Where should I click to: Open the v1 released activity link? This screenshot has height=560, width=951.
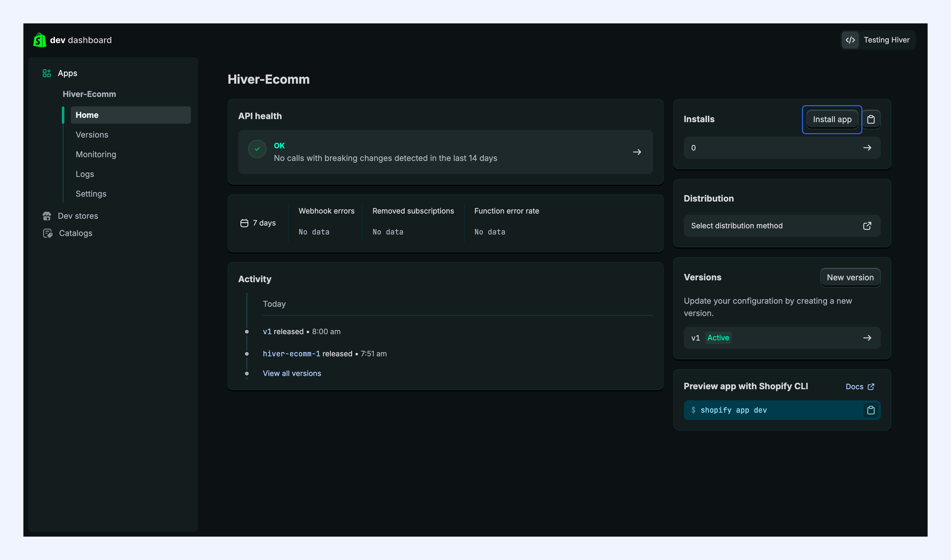click(267, 331)
